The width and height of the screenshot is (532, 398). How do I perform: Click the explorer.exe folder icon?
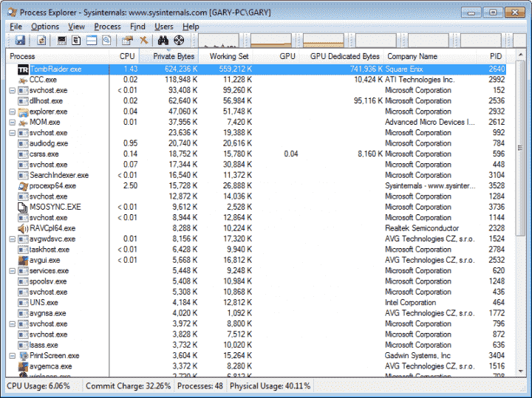(x=23, y=111)
